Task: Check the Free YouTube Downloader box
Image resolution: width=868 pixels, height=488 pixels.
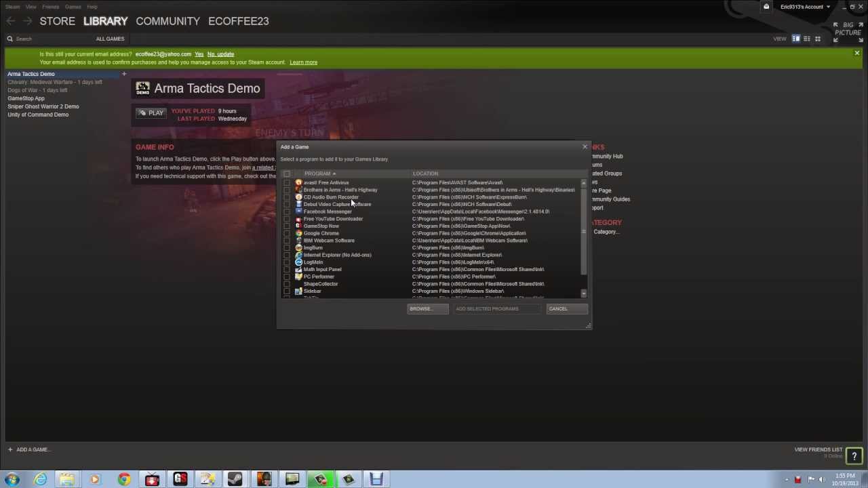Action: point(287,219)
